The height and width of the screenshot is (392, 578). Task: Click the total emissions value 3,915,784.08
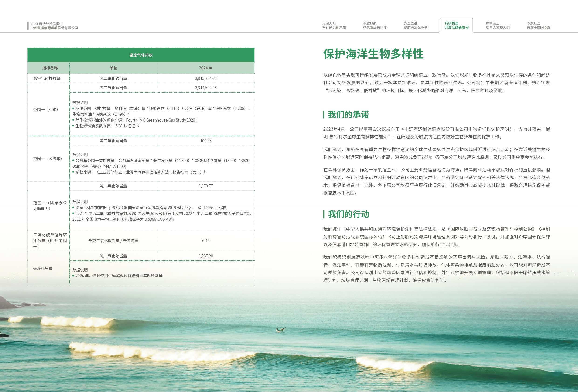point(205,78)
